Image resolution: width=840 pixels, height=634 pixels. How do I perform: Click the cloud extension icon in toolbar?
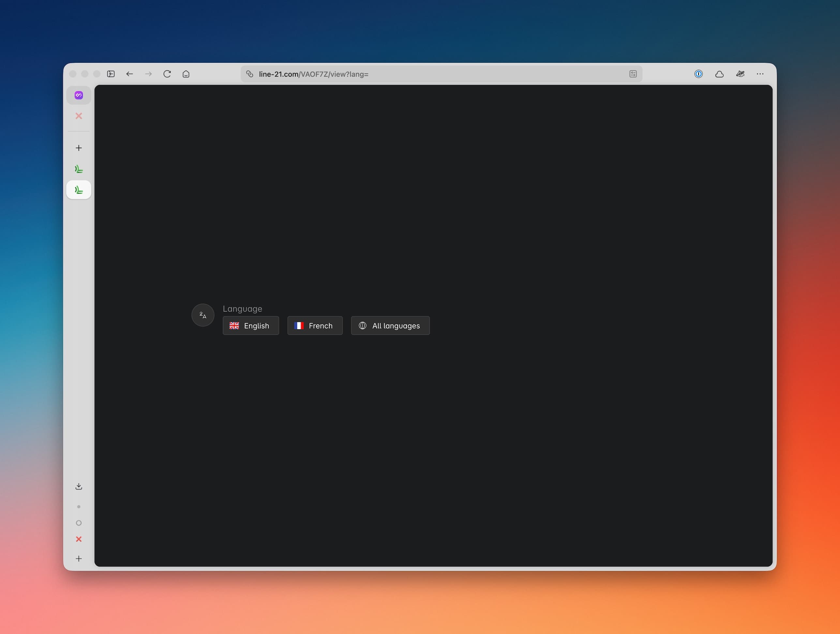(719, 74)
